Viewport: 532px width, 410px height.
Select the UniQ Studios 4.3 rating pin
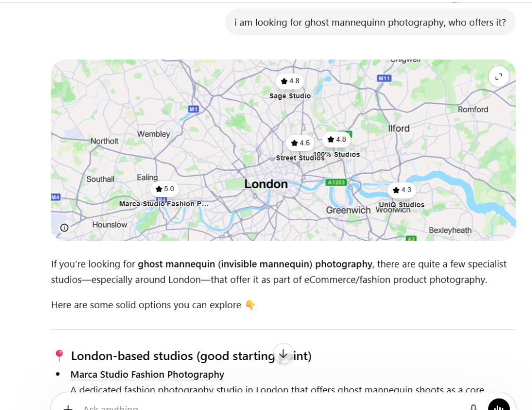[x=402, y=190]
